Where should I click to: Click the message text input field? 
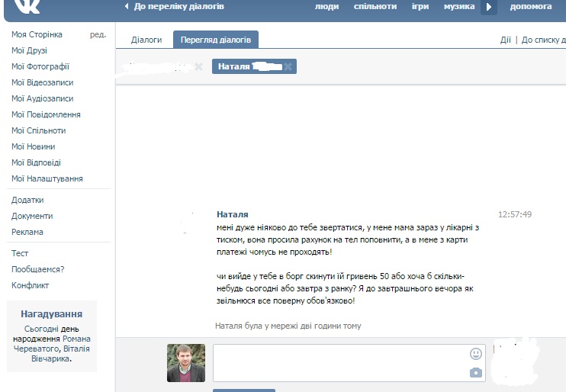(x=349, y=363)
